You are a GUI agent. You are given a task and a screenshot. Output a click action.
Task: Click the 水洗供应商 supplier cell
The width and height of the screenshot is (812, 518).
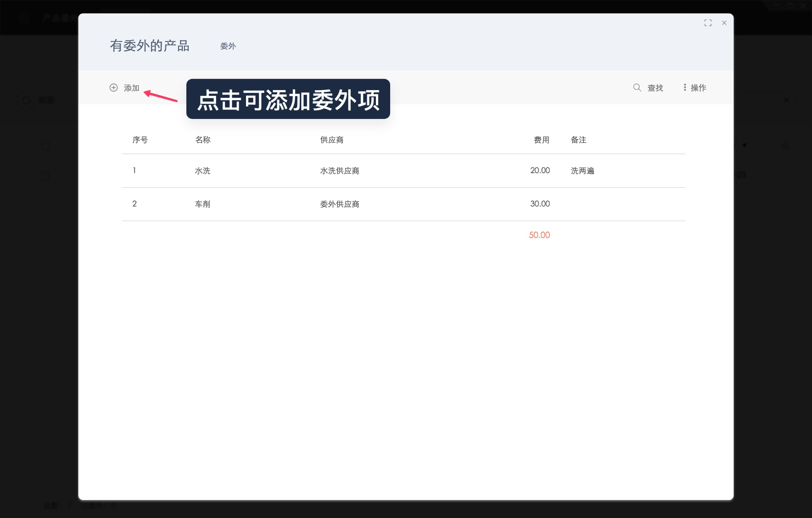pyautogui.click(x=340, y=171)
